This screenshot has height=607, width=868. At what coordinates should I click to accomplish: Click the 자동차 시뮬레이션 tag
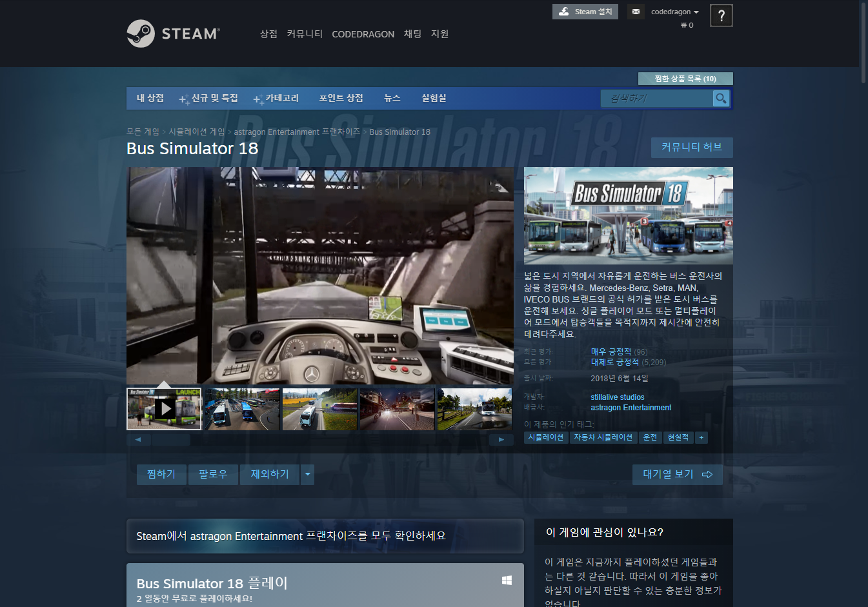click(603, 437)
